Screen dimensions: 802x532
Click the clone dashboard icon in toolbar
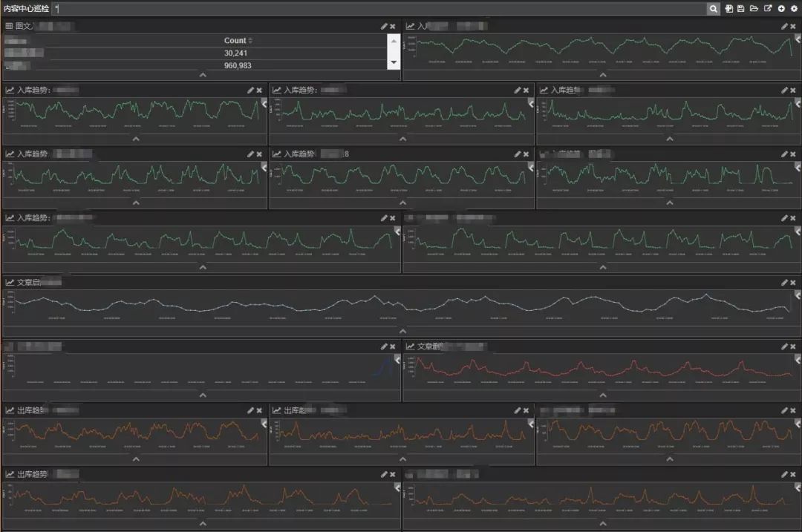729,9
